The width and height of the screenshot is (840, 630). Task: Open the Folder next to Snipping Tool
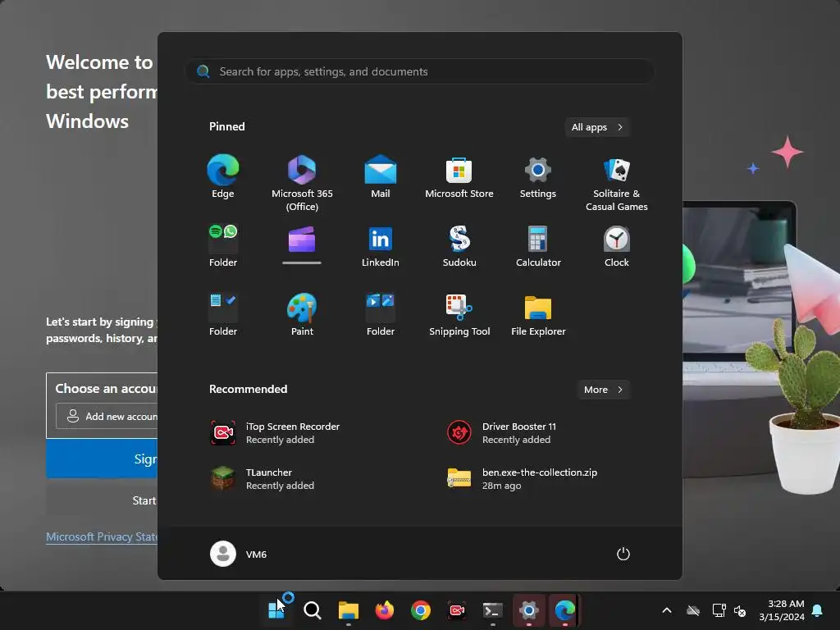tap(381, 314)
